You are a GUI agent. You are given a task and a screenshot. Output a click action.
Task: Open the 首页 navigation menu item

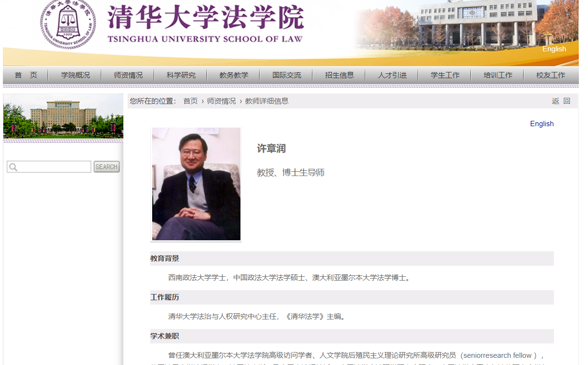[26, 75]
